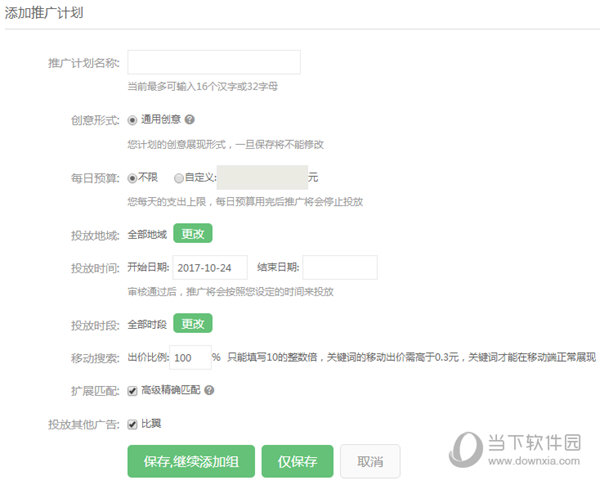Select the 不限 daily budget radio
Screen dimensions: 600x485
point(132,178)
